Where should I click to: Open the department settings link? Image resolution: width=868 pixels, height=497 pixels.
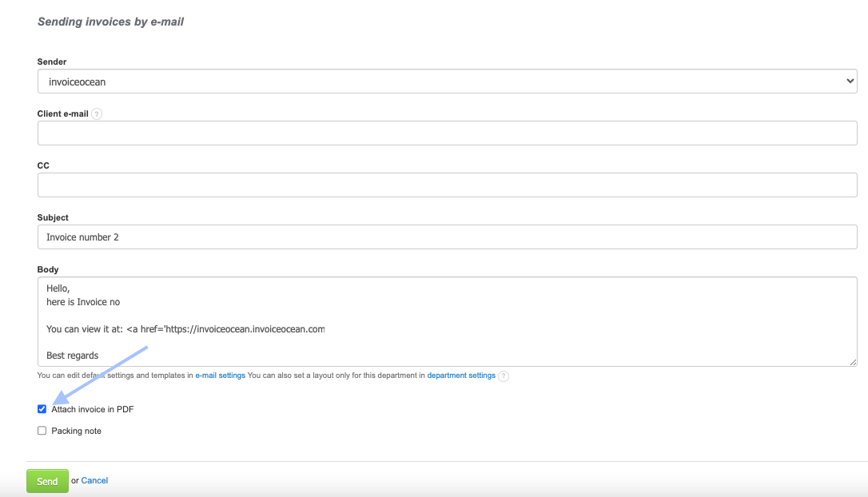[x=461, y=376]
